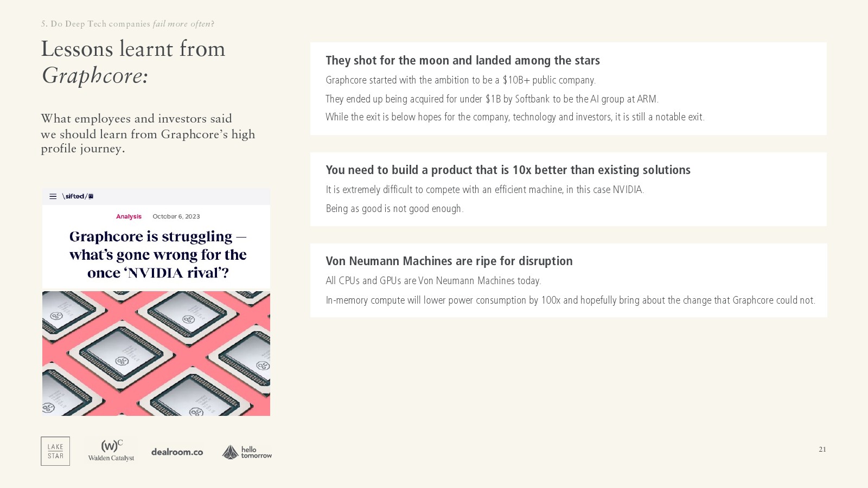Click the 'What employees and investors said' subtitle

pyautogui.click(x=148, y=133)
